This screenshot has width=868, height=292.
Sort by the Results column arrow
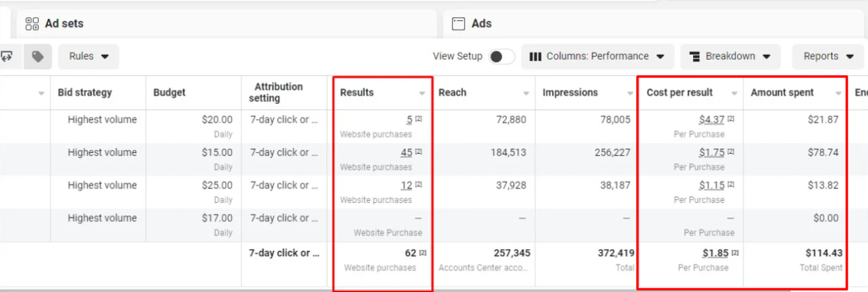coord(422,93)
